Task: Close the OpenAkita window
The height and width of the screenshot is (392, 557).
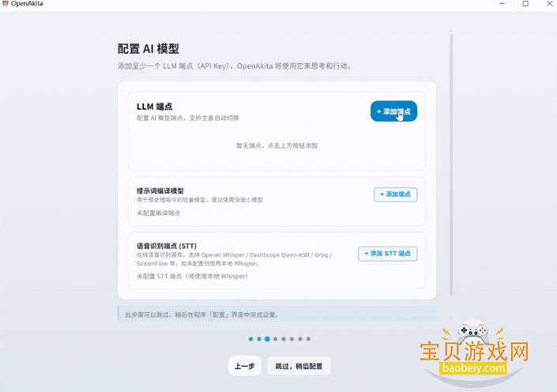Action: 548,4
